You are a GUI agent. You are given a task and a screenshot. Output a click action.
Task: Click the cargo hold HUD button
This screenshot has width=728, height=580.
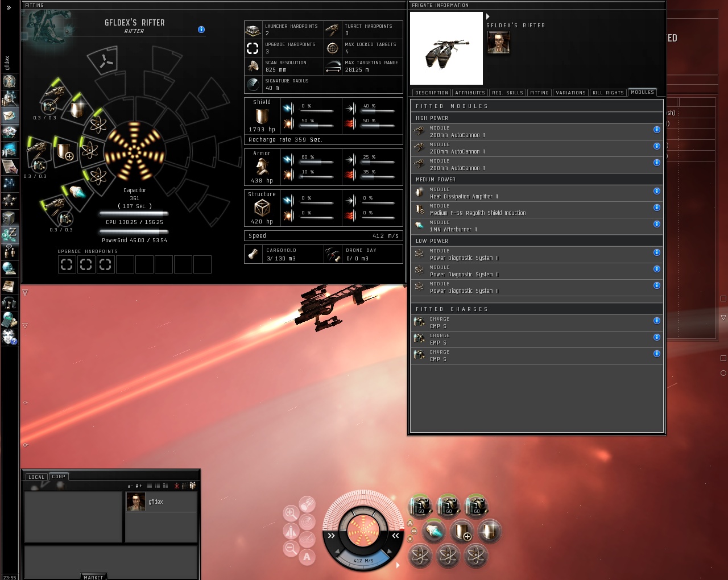pyautogui.click(x=307, y=504)
